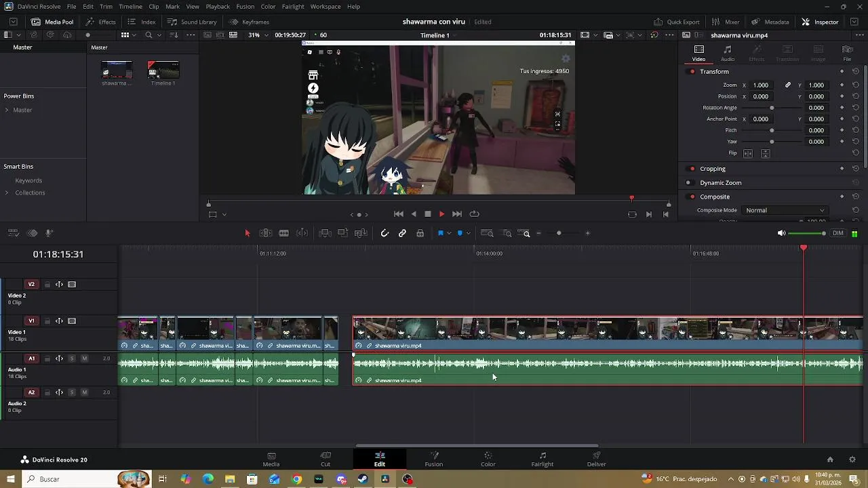
Task: Solo Audio 1 track S button
Action: tap(72, 359)
